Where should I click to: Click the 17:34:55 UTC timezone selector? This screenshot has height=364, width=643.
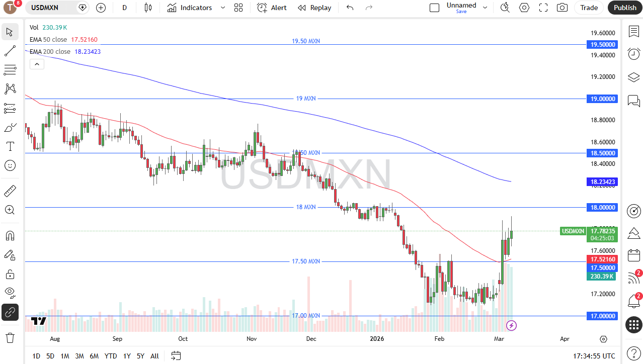click(594, 356)
